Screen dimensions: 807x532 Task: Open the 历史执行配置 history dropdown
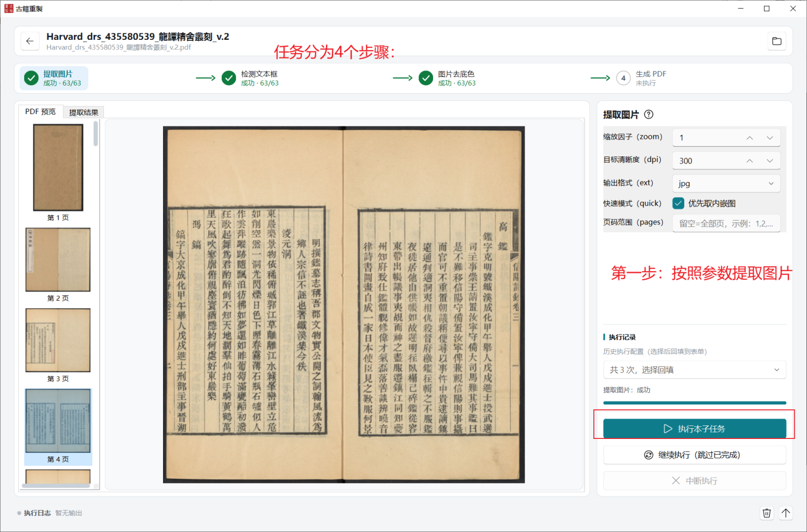[695, 370]
